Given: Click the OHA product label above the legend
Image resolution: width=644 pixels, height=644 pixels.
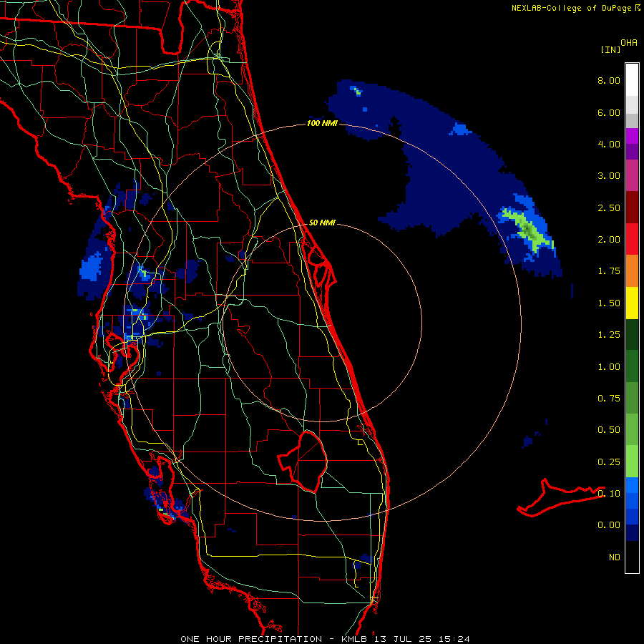Looking at the screenshot, I should tap(629, 43).
